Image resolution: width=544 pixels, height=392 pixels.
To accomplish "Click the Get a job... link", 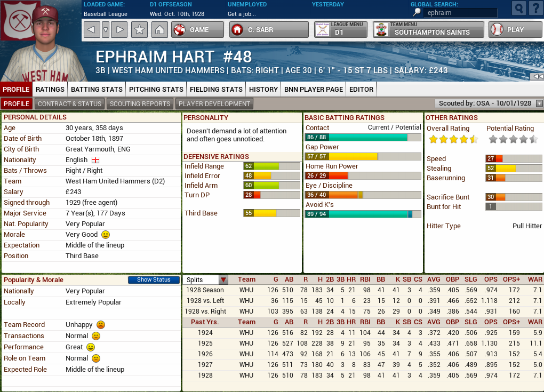I will pos(242,14).
